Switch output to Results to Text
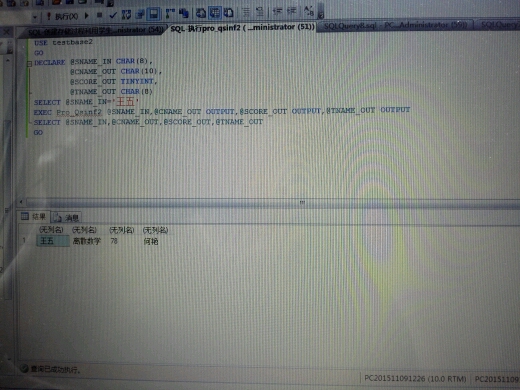The height and width of the screenshot is (390, 520). pos(201,13)
